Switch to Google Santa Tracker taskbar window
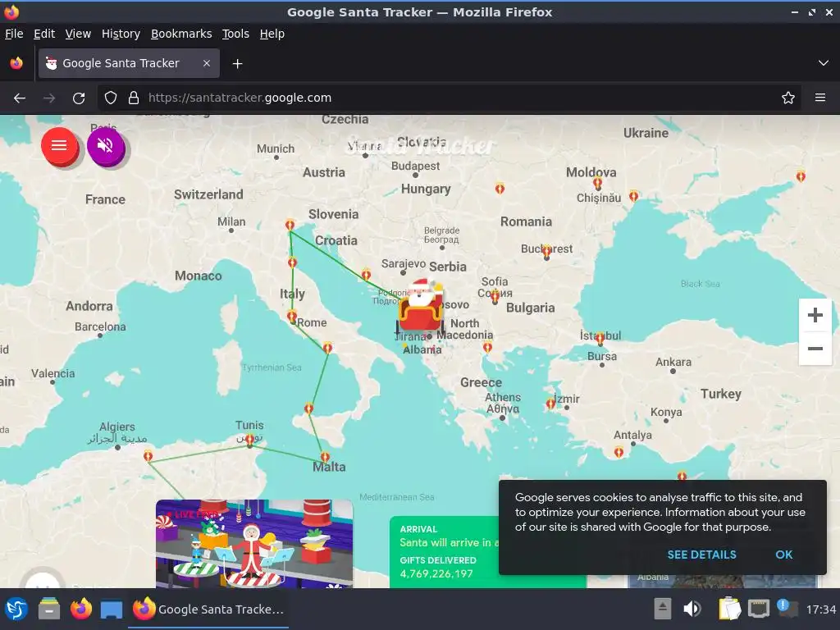The image size is (840, 630). (209, 609)
